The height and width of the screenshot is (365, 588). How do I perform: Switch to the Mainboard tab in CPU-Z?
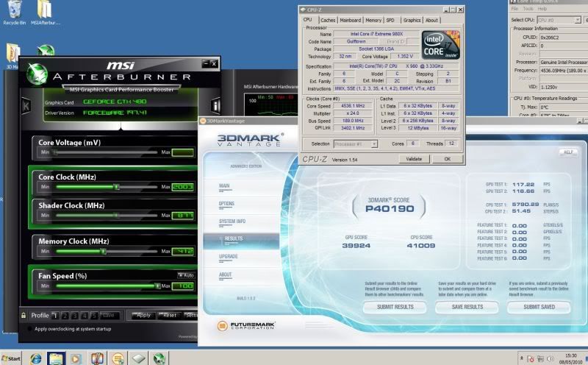pyautogui.click(x=351, y=20)
